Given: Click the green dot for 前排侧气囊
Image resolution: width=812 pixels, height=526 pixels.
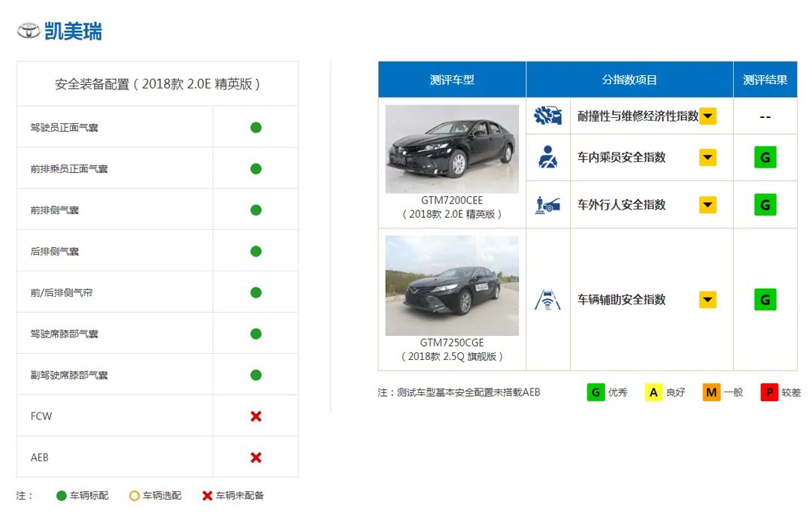Looking at the screenshot, I should [x=256, y=210].
